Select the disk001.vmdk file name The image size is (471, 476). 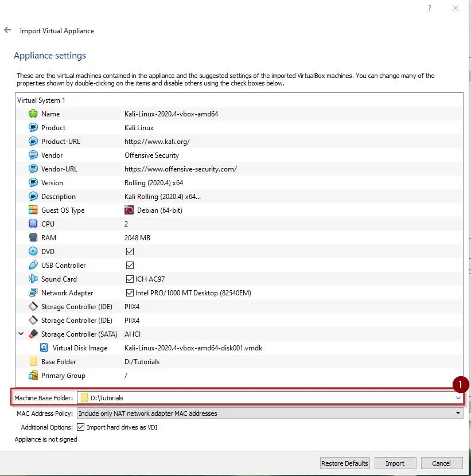click(193, 348)
